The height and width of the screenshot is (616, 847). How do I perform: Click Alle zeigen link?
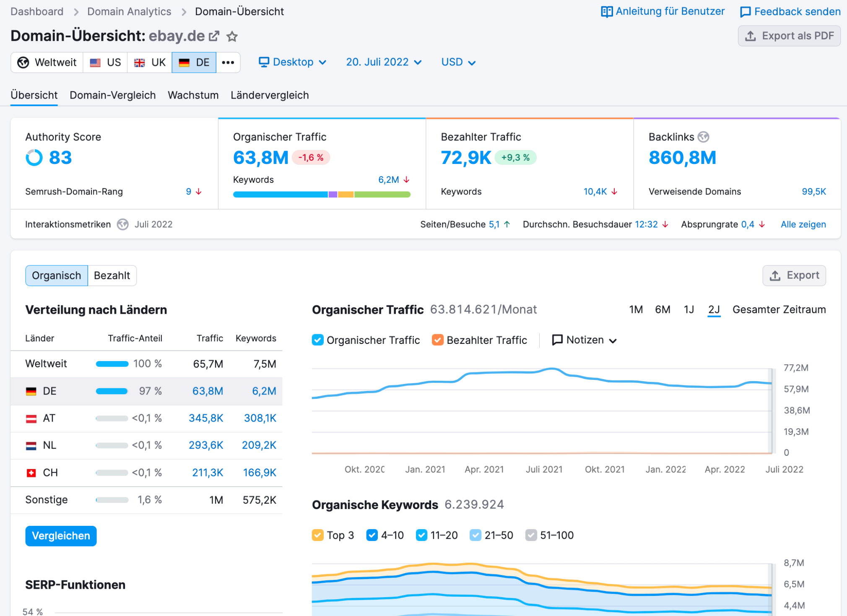point(803,224)
